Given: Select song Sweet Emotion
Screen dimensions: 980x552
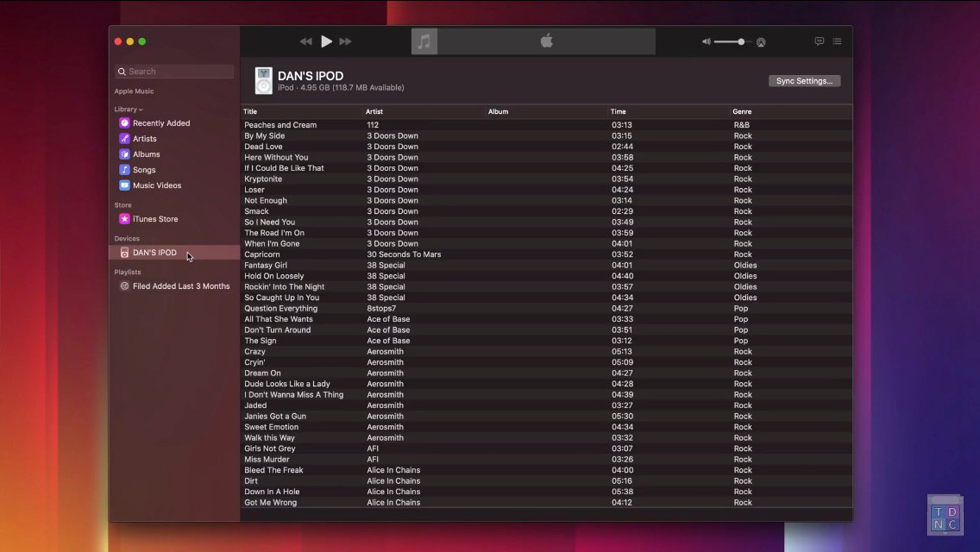Looking at the screenshot, I should tap(271, 427).
